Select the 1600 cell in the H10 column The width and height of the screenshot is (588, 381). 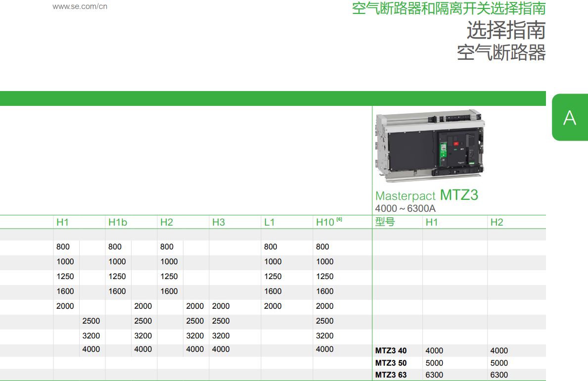point(325,291)
